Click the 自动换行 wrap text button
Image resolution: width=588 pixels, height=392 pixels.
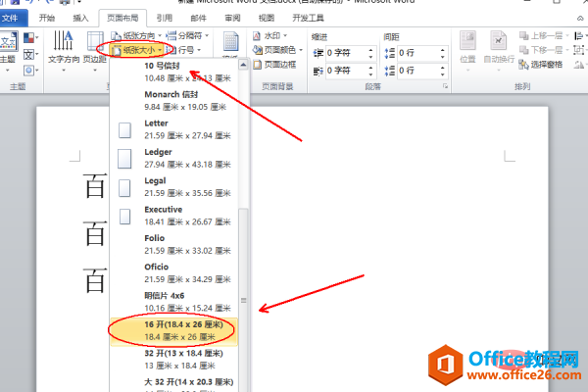point(499,52)
